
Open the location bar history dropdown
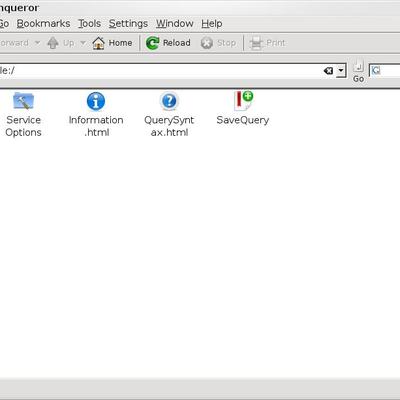[341, 71]
